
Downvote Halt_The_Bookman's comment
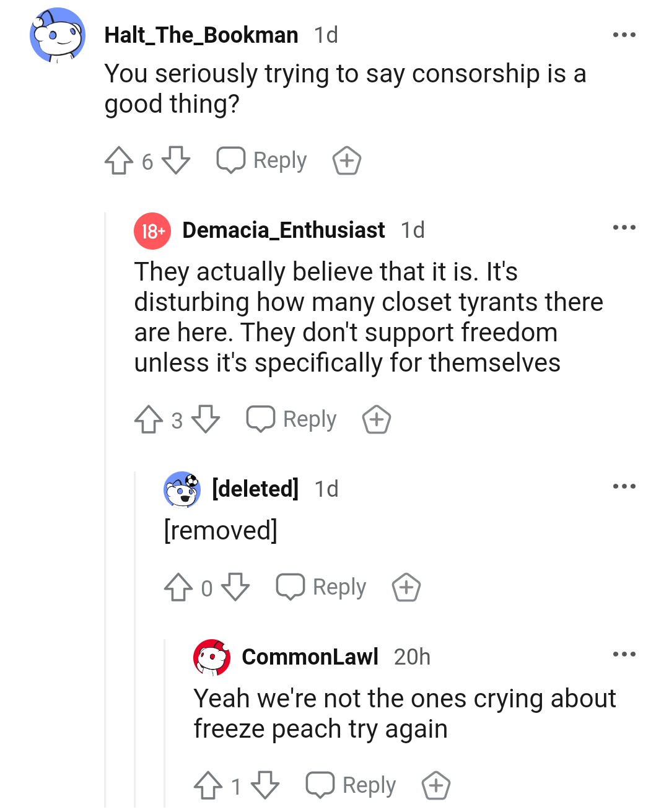(x=176, y=160)
